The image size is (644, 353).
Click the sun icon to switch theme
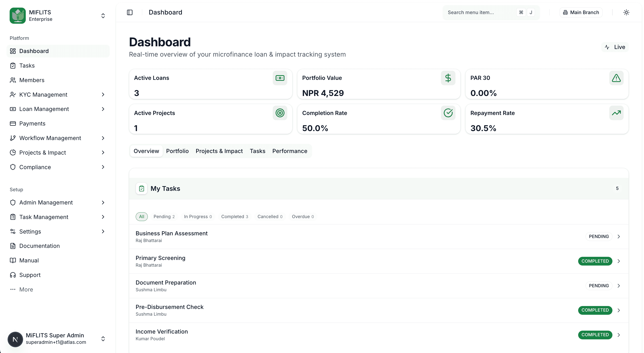pos(626,12)
